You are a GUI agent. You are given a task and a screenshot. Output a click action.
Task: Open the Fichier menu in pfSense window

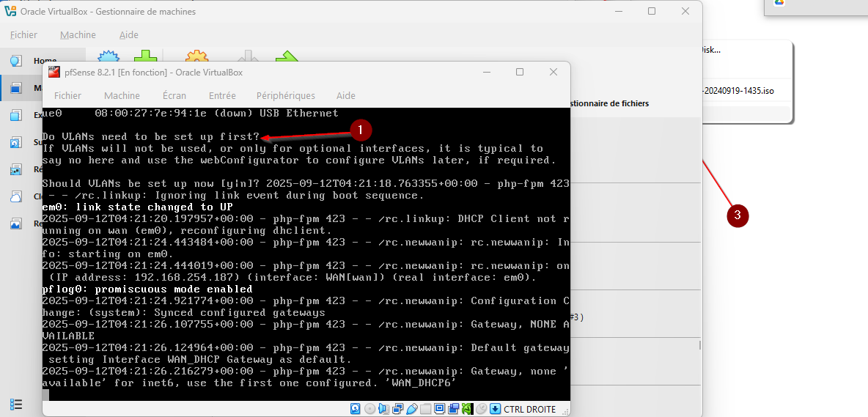[67, 95]
